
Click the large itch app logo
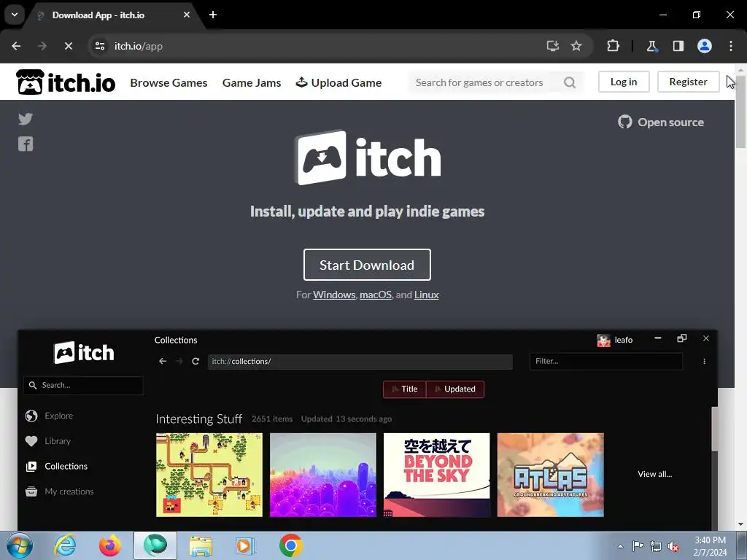point(368,157)
